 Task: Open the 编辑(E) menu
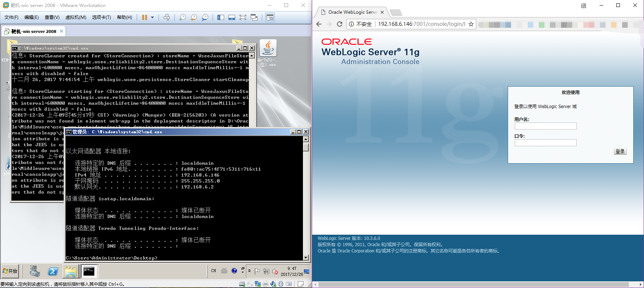coord(31,17)
